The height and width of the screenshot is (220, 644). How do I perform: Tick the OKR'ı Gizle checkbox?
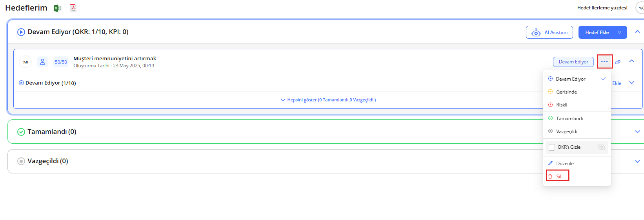click(552, 147)
